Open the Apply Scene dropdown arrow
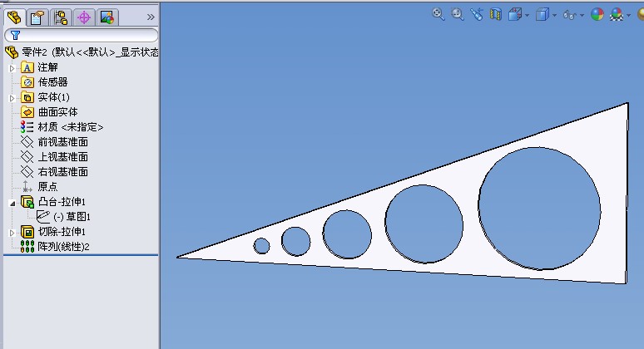644x349 pixels. (x=628, y=16)
